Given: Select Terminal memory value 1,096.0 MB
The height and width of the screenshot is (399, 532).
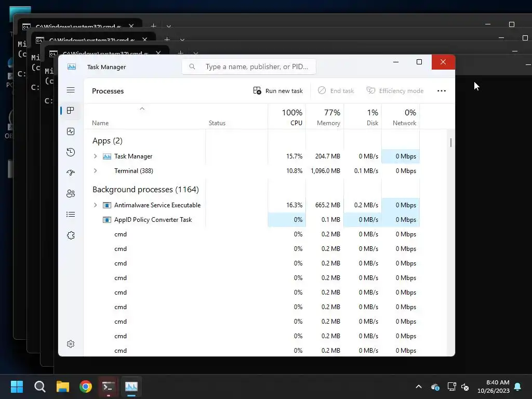Looking at the screenshot, I should coord(325,170).
